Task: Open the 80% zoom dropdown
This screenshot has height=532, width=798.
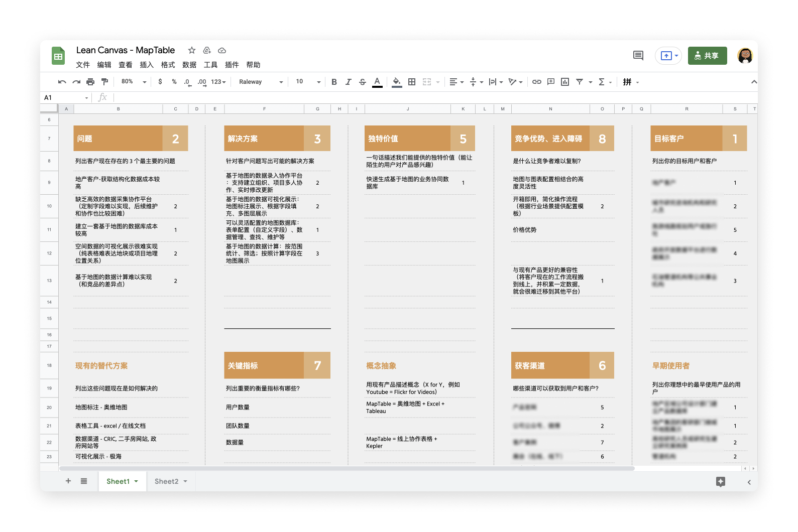Action: 134,82
